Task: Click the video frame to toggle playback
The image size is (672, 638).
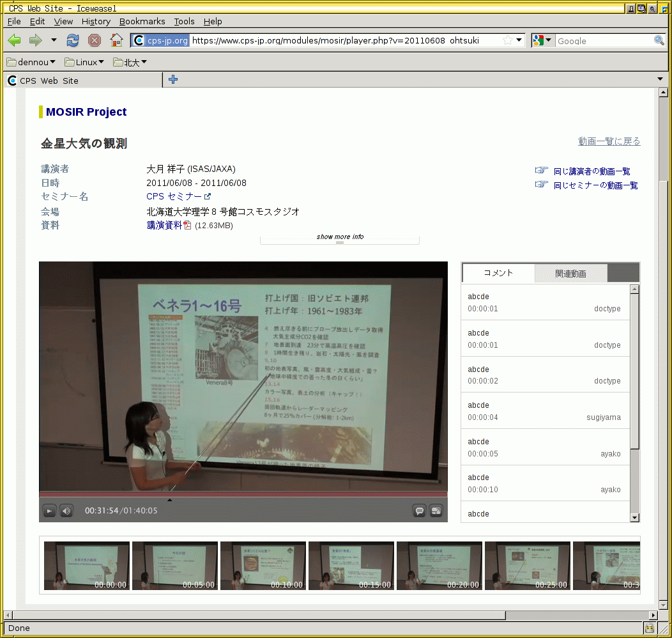Action: tap(243, 377)
